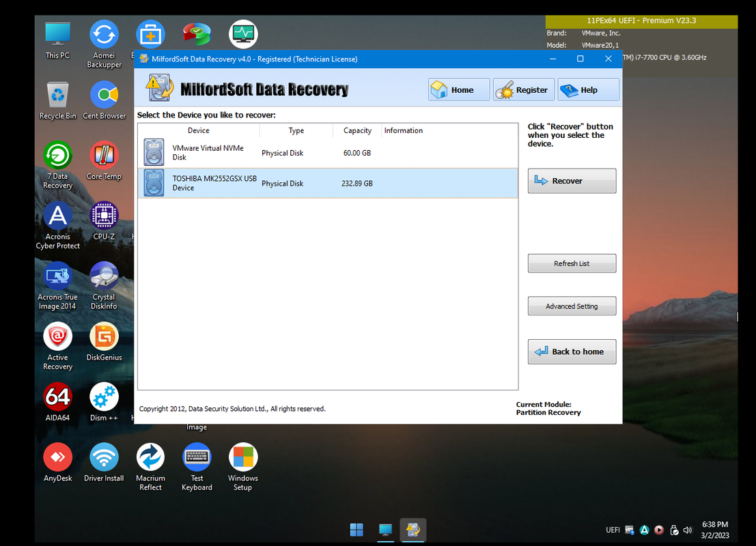Screen dimensions: 756x546
Task: Select VMware Virtual NVMe Disk row
Action: tap(328, 153)
